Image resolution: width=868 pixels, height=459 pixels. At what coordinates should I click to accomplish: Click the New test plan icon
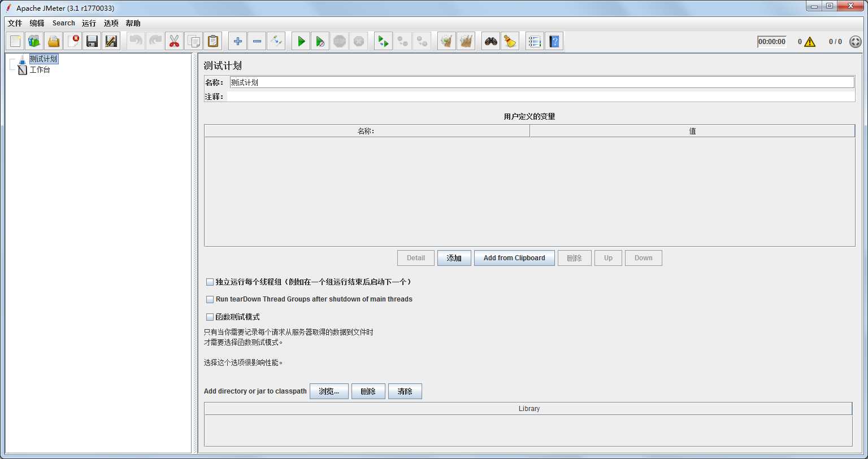coord(15,41)
